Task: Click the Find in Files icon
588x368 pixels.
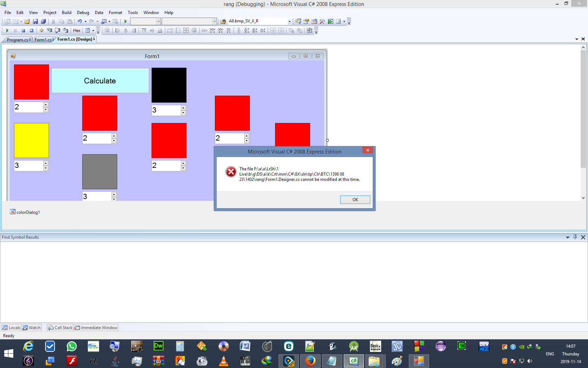Action: click(x=223, y=21)
